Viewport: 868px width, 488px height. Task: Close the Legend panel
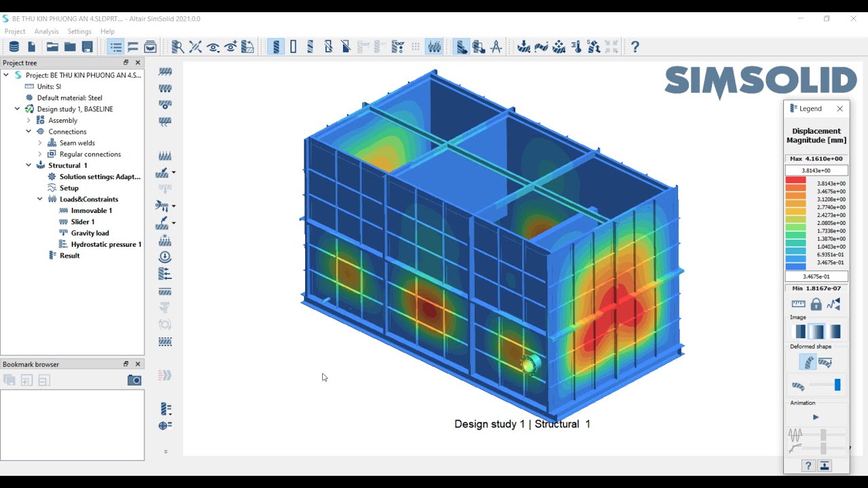pyautogui.click(x=840, y=108)
